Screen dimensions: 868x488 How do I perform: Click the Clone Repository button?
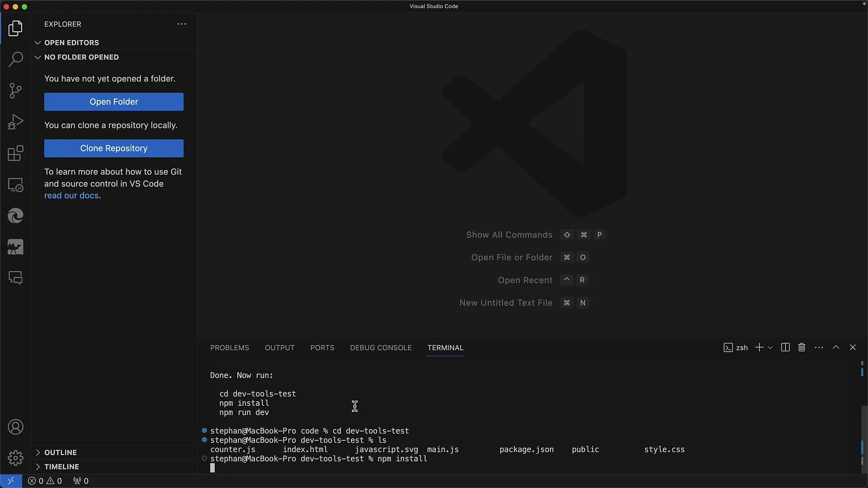tap(114, 148)
